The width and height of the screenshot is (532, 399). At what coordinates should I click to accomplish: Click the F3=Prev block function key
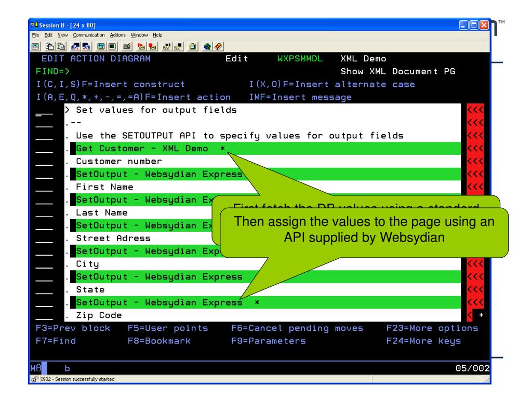pos(73,328)
